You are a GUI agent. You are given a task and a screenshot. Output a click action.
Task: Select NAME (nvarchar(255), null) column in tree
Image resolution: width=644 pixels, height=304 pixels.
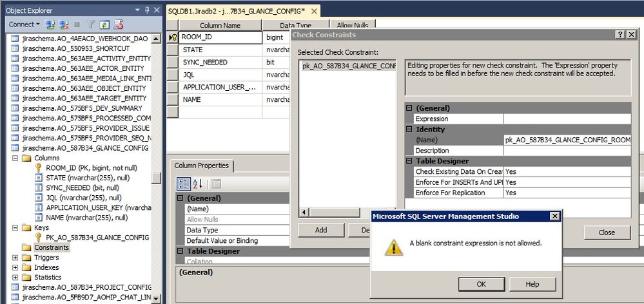pos(86,218)
